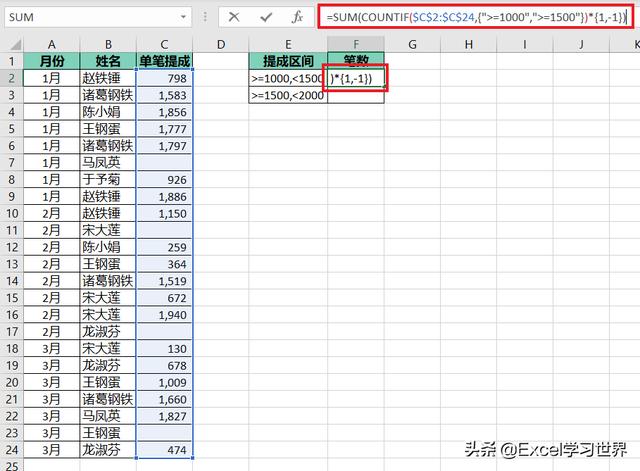Image resolution: width=640 pixels, height=471 pixels.
Task: Select row 24 header
Action: [11, 450]
